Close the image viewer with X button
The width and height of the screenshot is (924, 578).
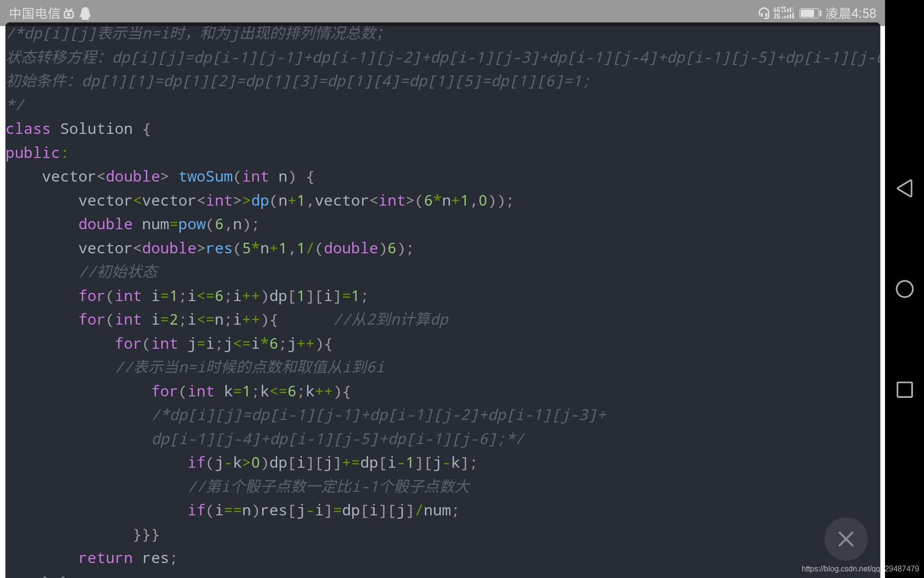coord(846,539)
